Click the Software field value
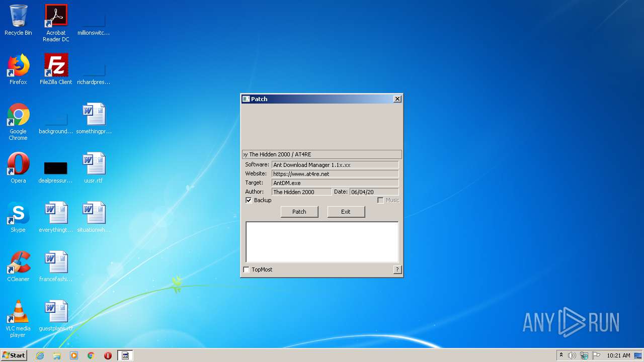Viewport: 644px width, 362px height. click(335, 165)
